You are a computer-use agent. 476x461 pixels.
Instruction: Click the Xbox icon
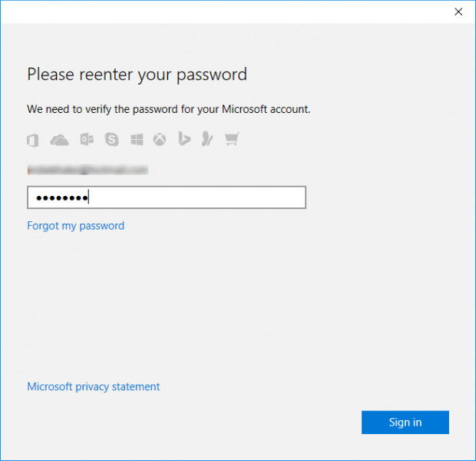(x=160, y=140)
